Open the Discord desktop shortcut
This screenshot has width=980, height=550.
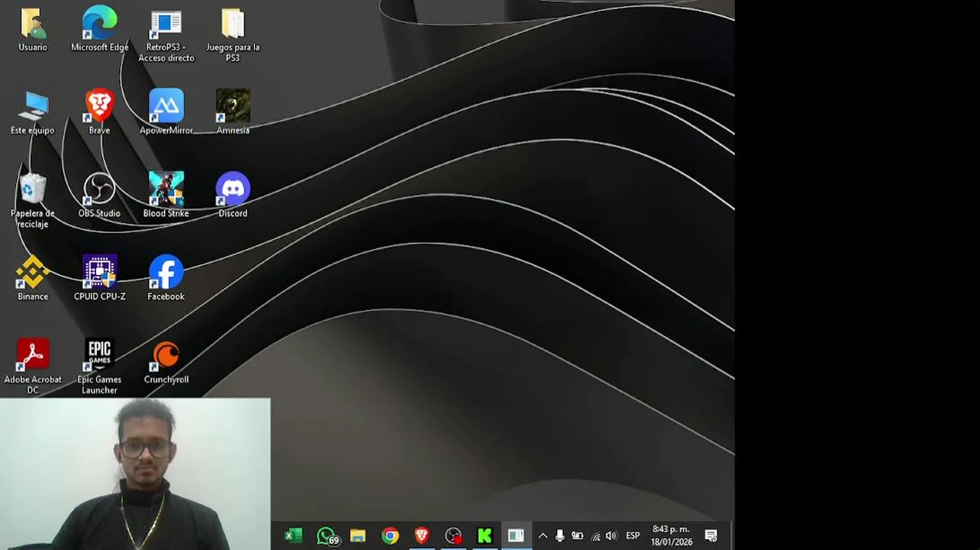pos(233,196)
